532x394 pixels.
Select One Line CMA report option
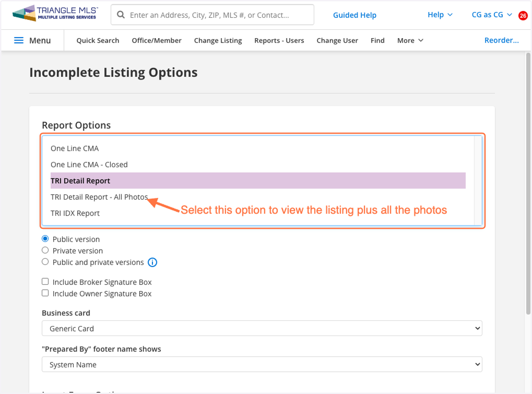[x=258, y=148]
